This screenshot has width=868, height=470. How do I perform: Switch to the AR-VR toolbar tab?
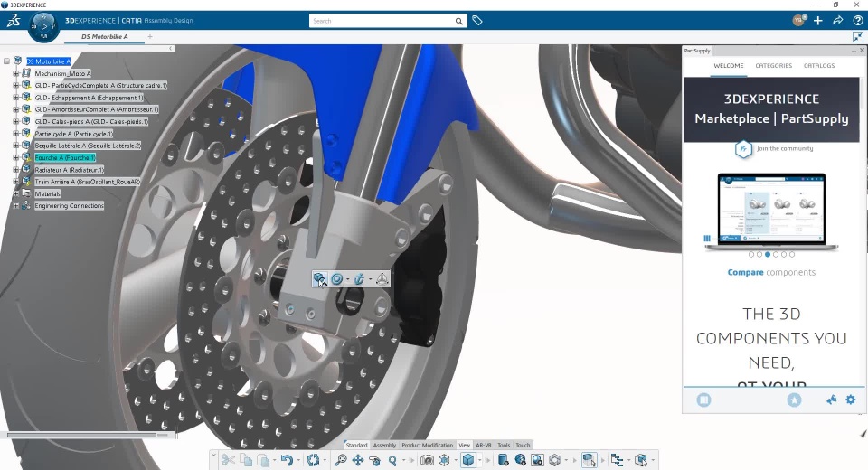(x=484, y=445)
